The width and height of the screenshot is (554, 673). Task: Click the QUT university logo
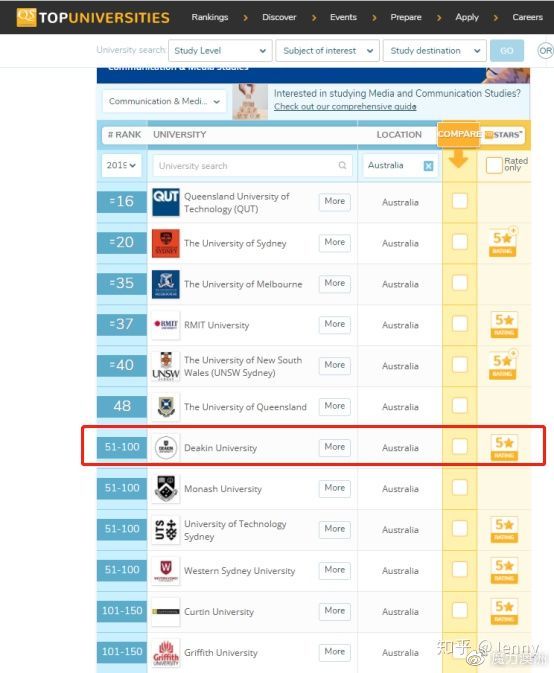[x=166, y=202]
